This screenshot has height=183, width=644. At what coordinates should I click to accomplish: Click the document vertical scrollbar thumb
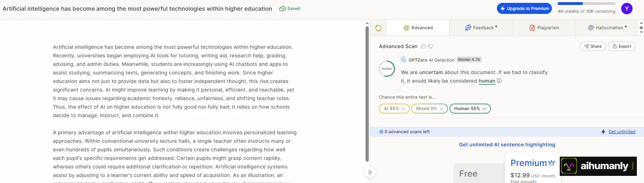367,94
